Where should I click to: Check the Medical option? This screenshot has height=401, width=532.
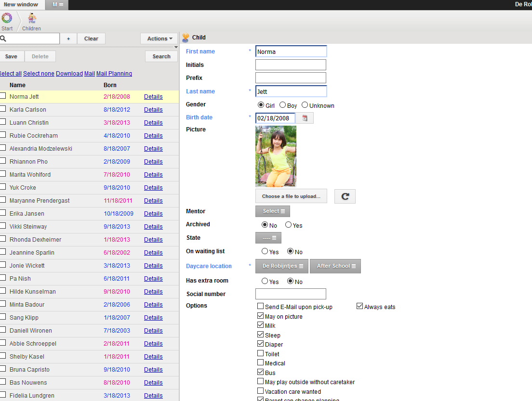261,362
